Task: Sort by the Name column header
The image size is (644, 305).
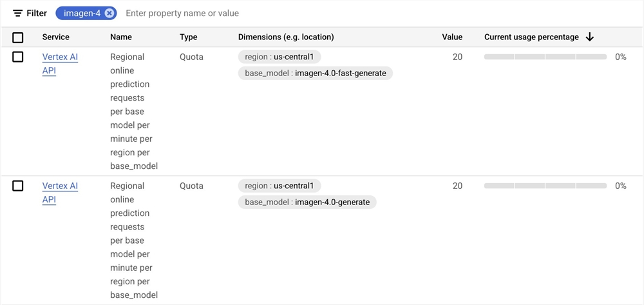Action: [121, 37]
